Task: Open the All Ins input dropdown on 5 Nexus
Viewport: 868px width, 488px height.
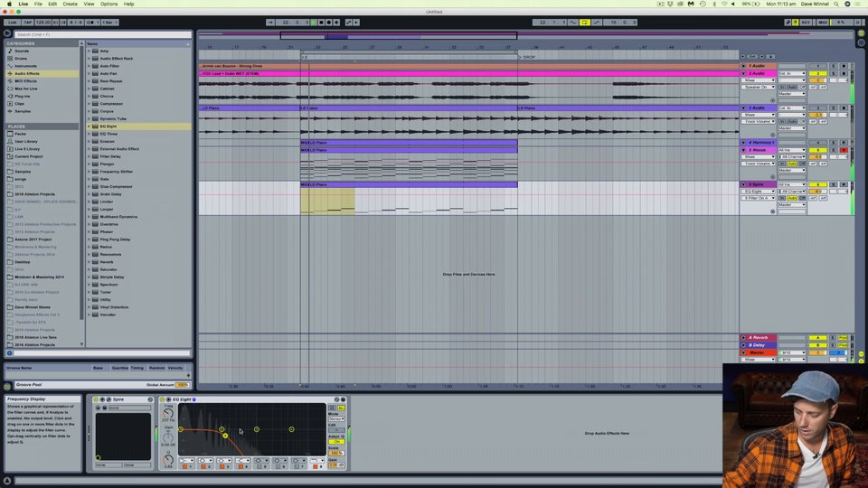Action: tap(792, 150)
